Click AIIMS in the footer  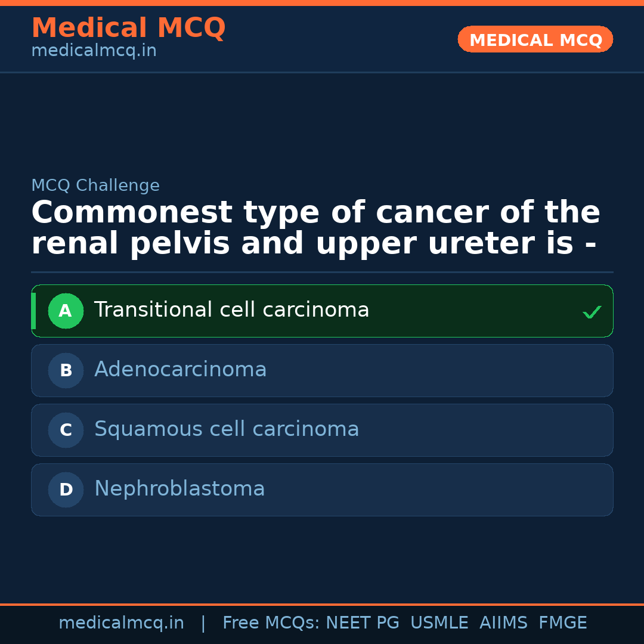[503, 623]
